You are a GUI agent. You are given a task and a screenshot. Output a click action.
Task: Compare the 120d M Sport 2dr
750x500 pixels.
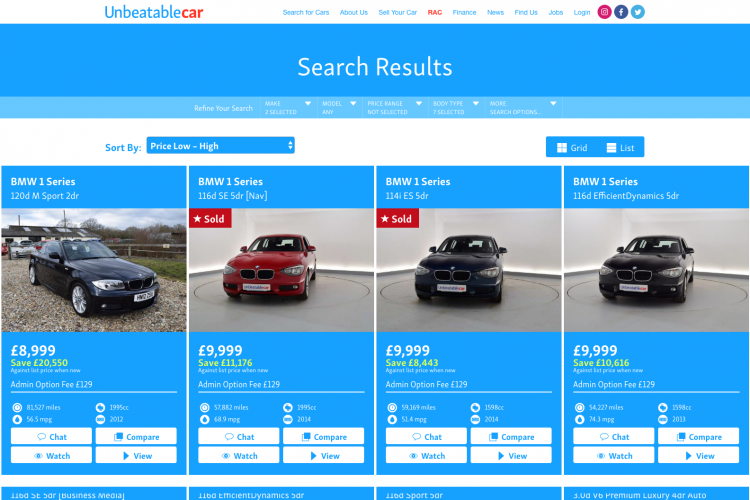[136, 436]
